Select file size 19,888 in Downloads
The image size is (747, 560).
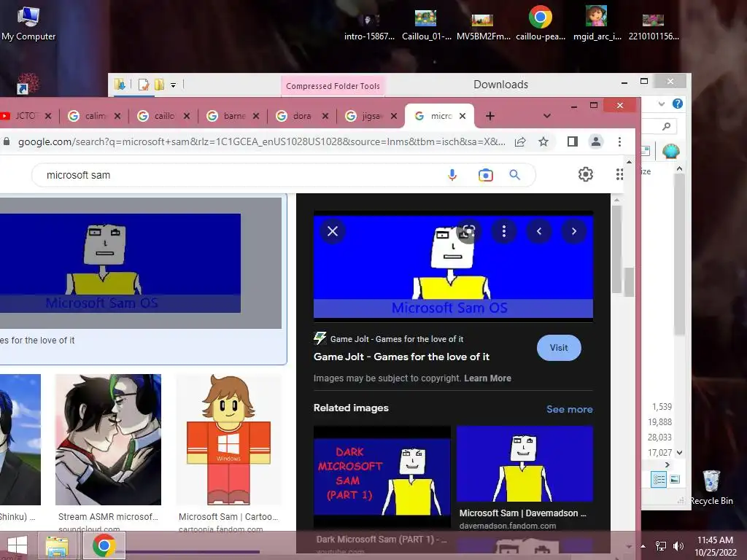pos(659,422)
